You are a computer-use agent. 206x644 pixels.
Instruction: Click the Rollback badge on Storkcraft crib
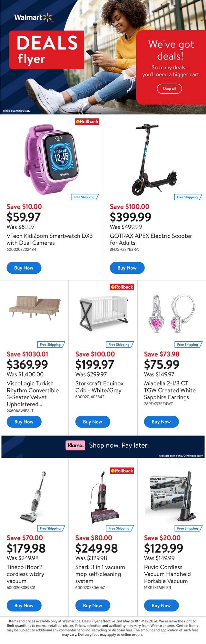coord(122,287)
